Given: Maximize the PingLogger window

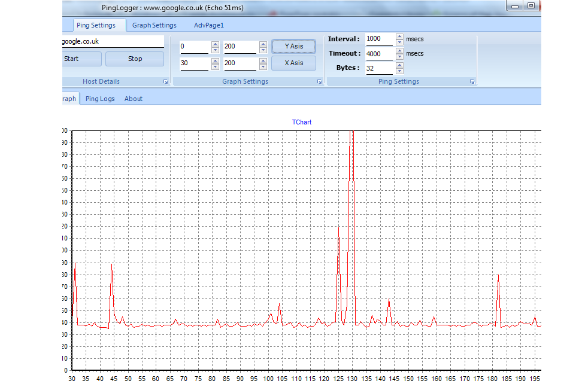Looking at the screenshot, I should tap(531, 5).
